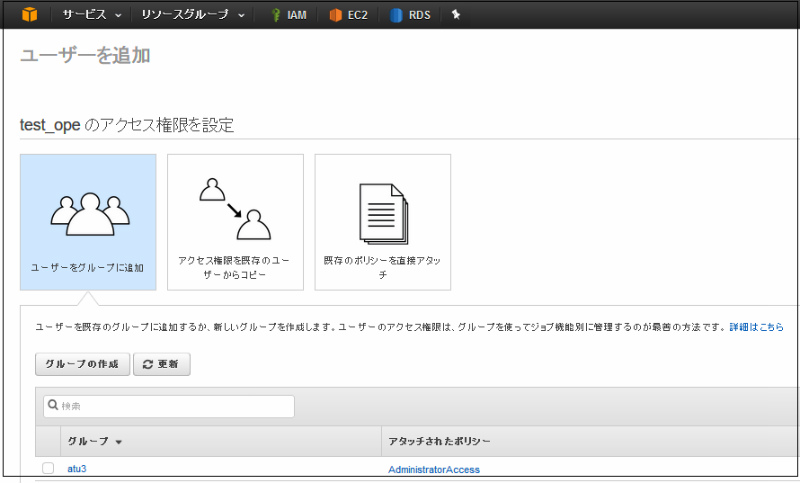Click the 詳細はこちら link
The height and width of the screenshot is (483, 800).
coord(755,327)
